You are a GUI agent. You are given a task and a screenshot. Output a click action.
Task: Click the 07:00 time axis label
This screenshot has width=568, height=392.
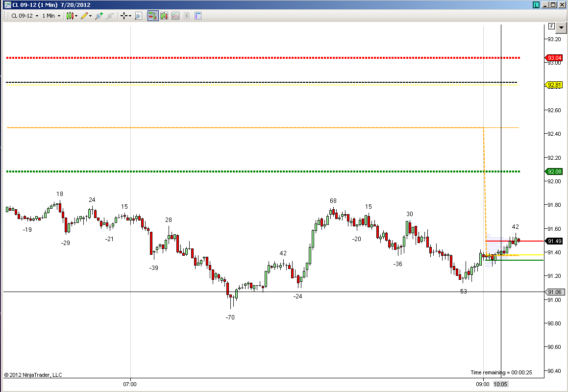[130, 384]
